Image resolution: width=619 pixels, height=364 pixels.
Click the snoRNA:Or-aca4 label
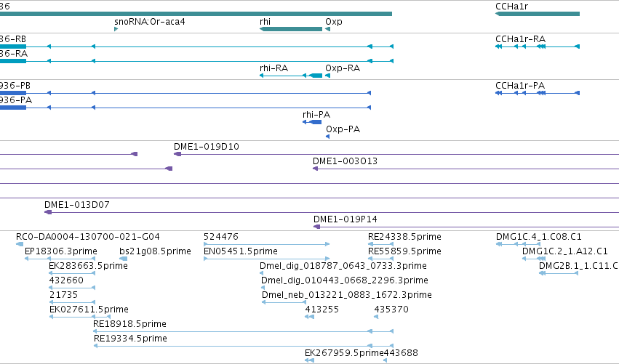tap(150, 22)
